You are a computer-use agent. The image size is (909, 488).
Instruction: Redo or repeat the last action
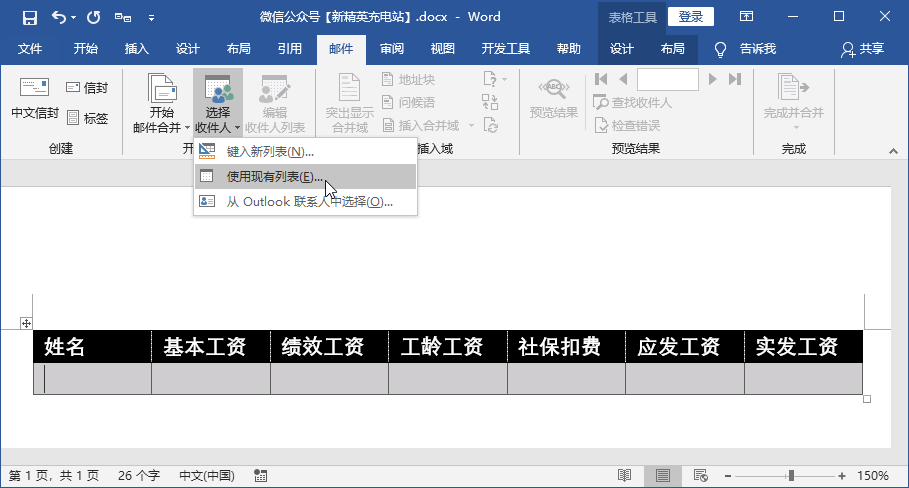[93, 17]
